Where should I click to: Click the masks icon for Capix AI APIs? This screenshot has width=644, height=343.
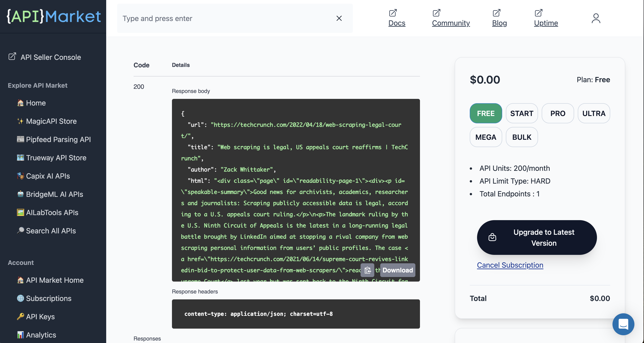pos(21,176)
